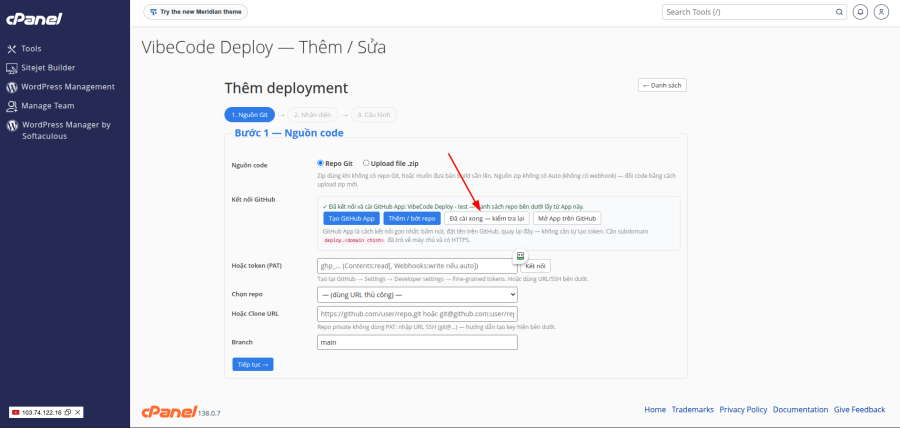
Task: Copy the IP 103.74.122.16 icon
Action: pos(68,413)
